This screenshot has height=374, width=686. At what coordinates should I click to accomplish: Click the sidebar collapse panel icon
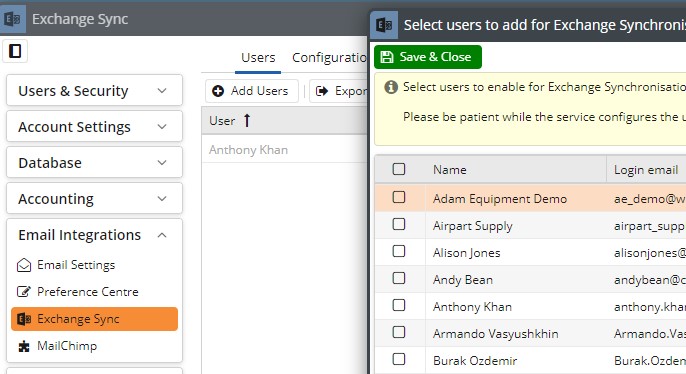[15, 51]
